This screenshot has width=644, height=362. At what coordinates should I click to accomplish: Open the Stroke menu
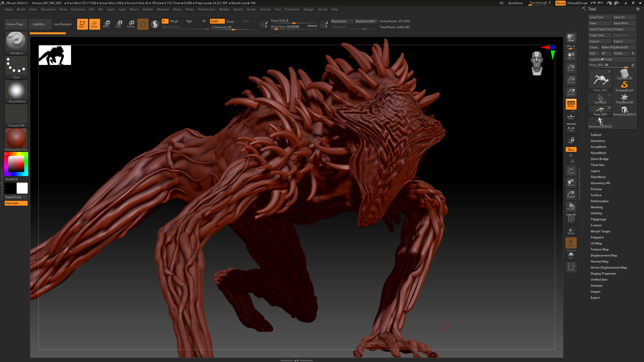pyautogui.click(x=251, y=9)
